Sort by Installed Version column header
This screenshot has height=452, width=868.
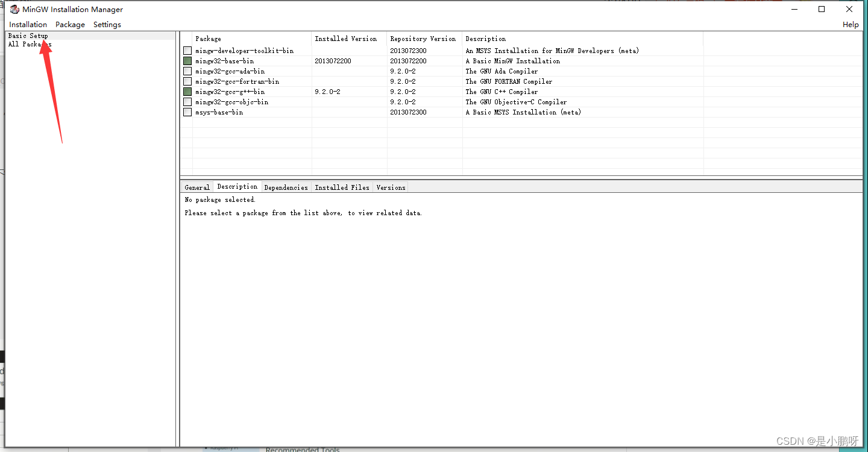[350, 39]
